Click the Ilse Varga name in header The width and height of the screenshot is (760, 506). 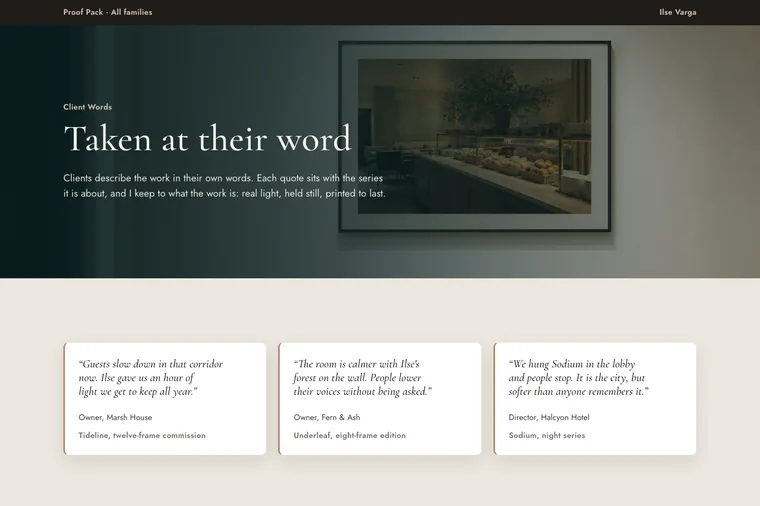pyautogui.click(x=678, y=12)
